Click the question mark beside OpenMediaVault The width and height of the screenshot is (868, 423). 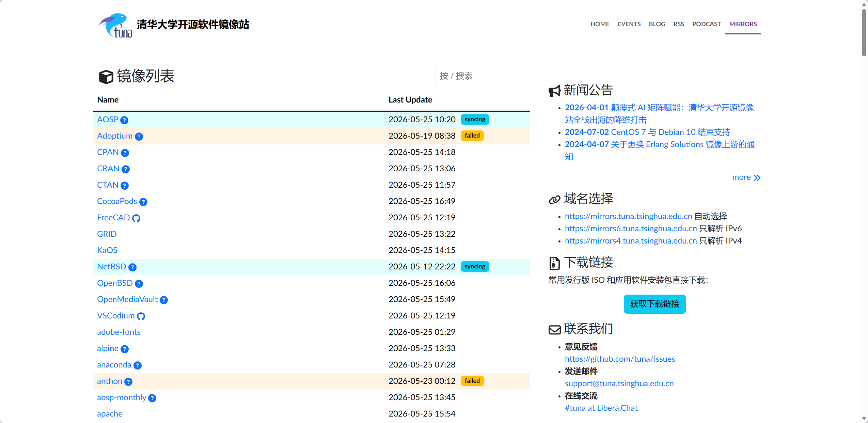tap(164, 300)
